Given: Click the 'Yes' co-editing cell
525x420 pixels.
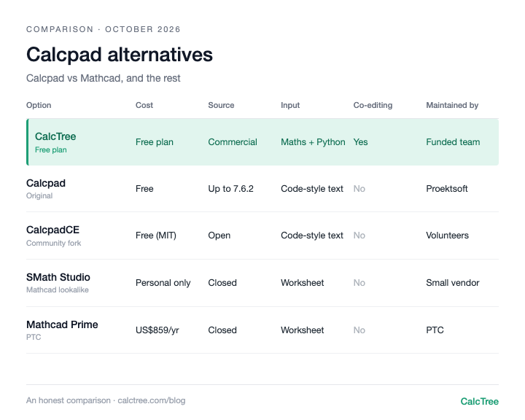Looking at the screenshot, I should (360, 142).
